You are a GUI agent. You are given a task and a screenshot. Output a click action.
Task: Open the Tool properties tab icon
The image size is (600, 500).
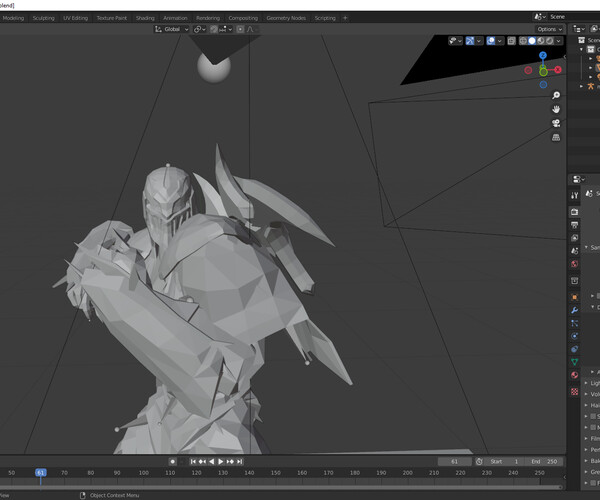575,195
